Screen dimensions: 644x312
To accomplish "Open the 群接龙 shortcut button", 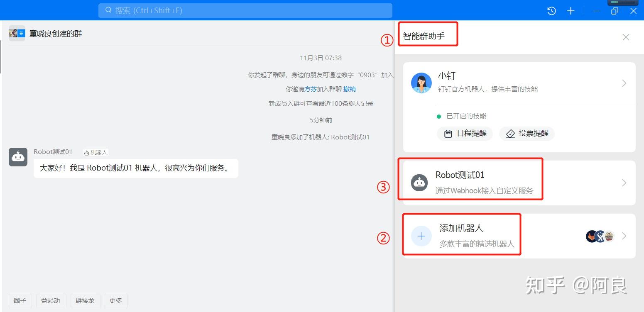I will (x=85, y=301).
